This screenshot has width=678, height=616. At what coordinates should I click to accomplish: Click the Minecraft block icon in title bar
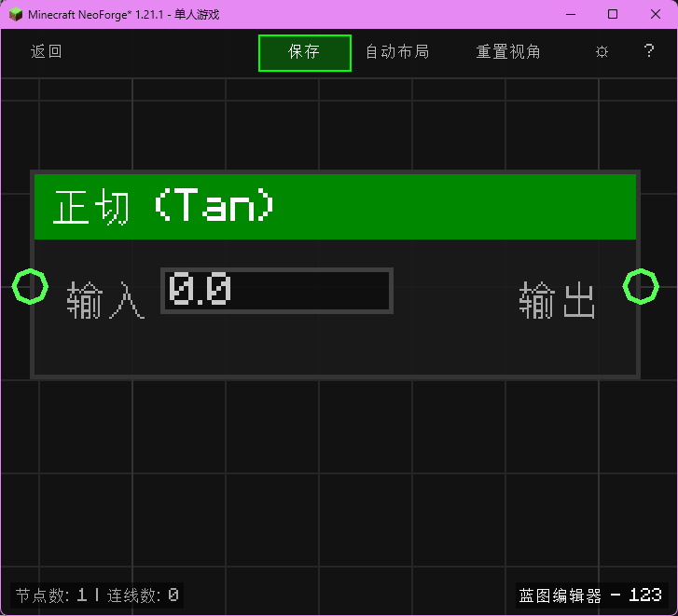(16, 14)
